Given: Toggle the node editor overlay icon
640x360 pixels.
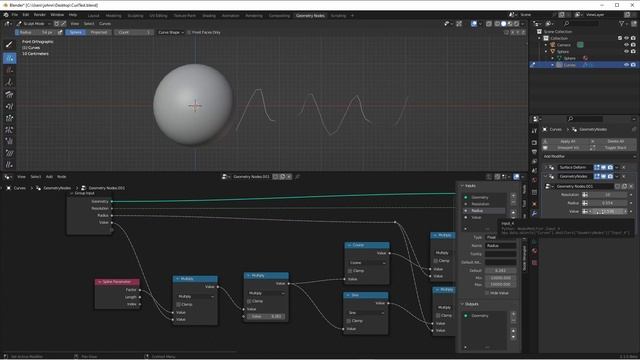Looking at the screenshot, I should click(x=516, y=177).
